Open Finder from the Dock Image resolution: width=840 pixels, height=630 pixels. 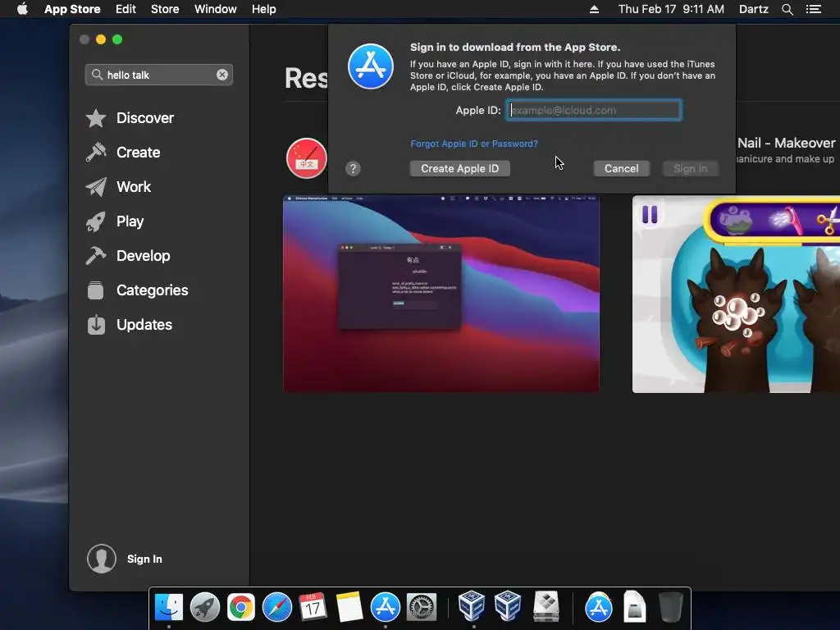169,607
